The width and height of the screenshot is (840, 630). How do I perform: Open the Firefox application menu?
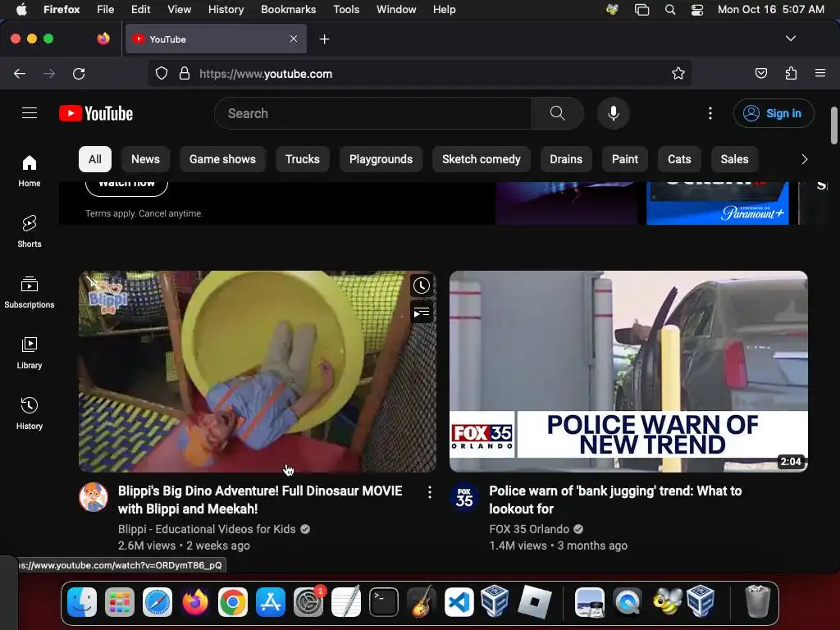coord(820,73)
